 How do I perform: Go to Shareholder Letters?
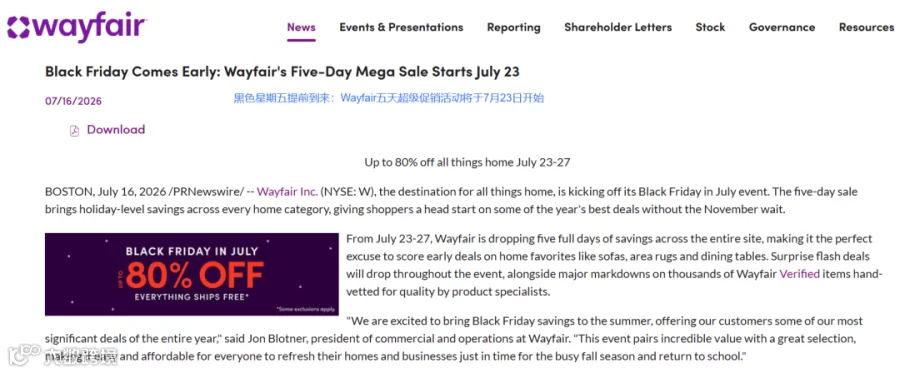[x=618, y=27]
